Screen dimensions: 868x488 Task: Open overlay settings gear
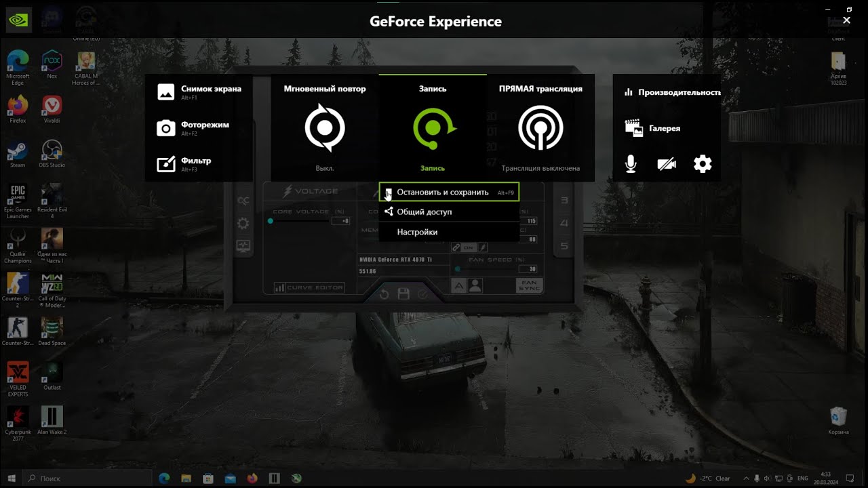(703, 163)
